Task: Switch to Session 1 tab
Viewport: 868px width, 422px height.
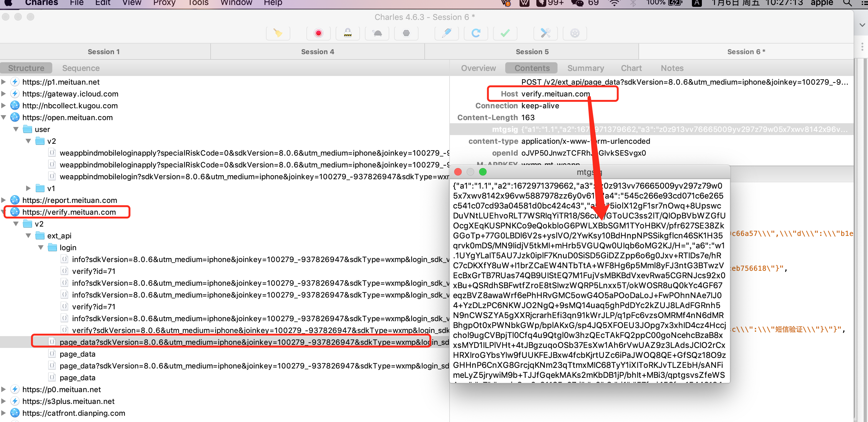Action: (104, 52)
